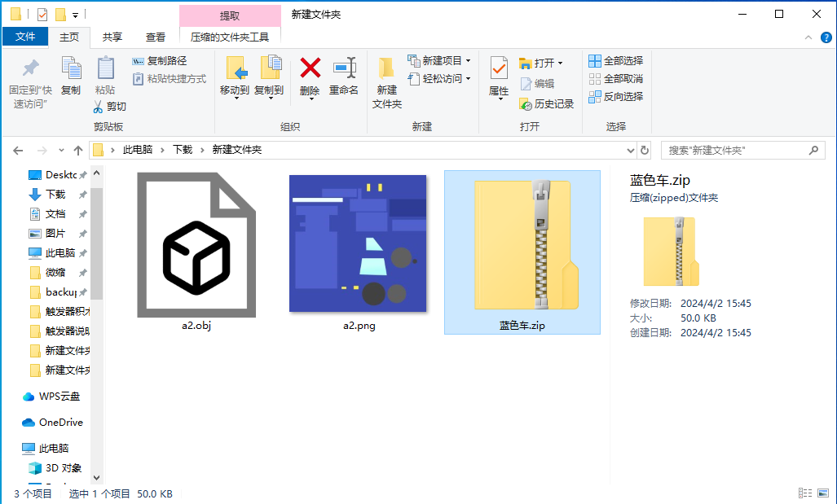The width and height of the screenshot is (837, 504).
Task: Open the 打开 dropdown in ribbon
Action: (x=541, y=63)
